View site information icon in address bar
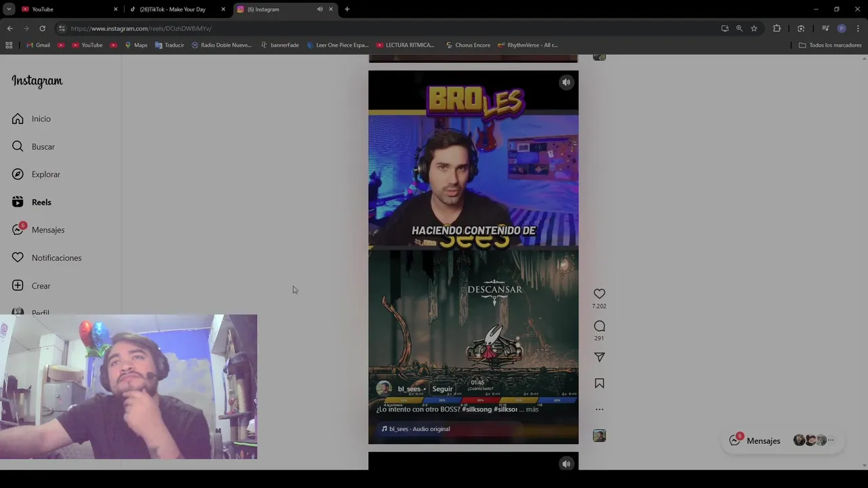Image resolution: width=868 pixels, height=488 pixels. (x=61, y=28)
